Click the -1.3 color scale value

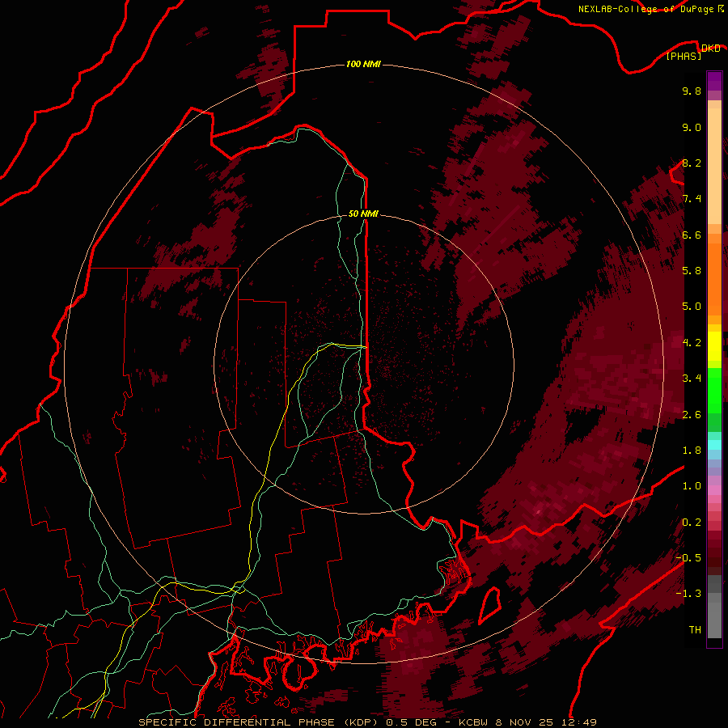coord(688,594)
